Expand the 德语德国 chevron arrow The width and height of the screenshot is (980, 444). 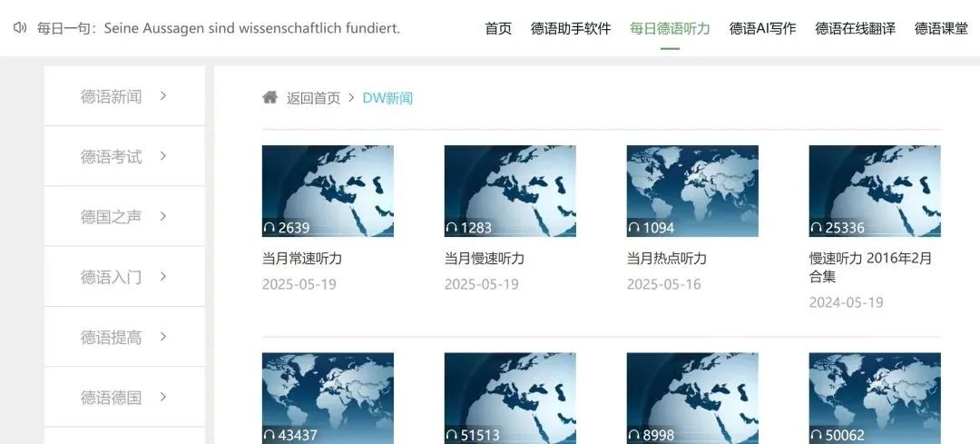point(163,397)
